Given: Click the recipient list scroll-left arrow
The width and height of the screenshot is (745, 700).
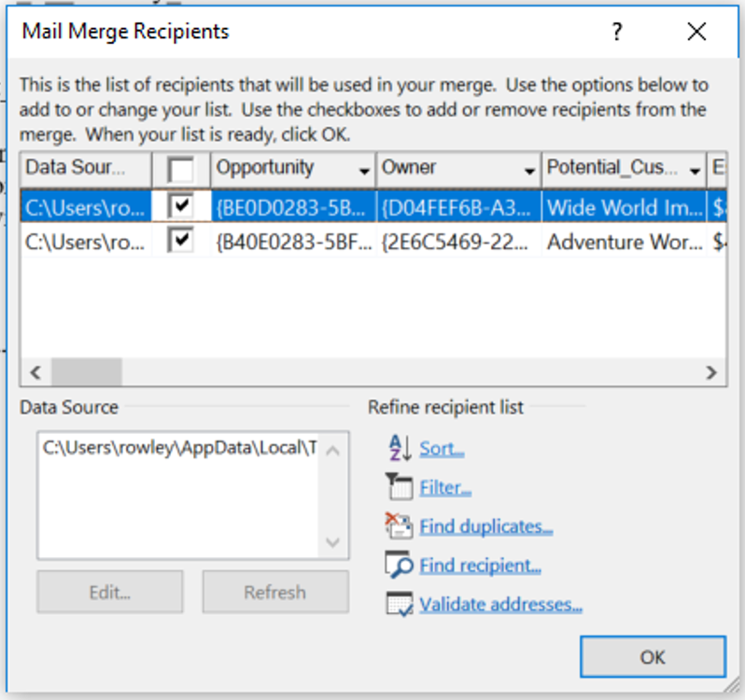Looking at the screenshot, I should coord(35,371).
